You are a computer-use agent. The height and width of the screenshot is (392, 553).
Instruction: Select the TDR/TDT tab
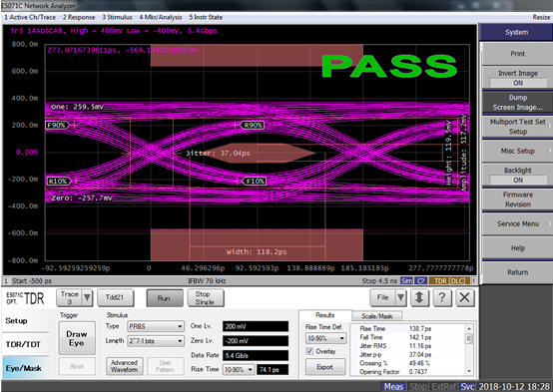(x=25, y=344)
